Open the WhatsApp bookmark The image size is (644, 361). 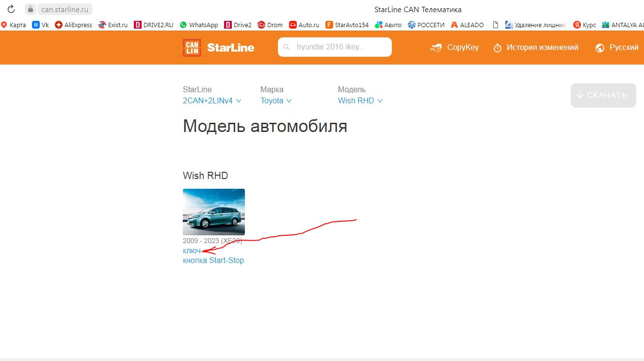pyautogui.click(x=199, y=25)
